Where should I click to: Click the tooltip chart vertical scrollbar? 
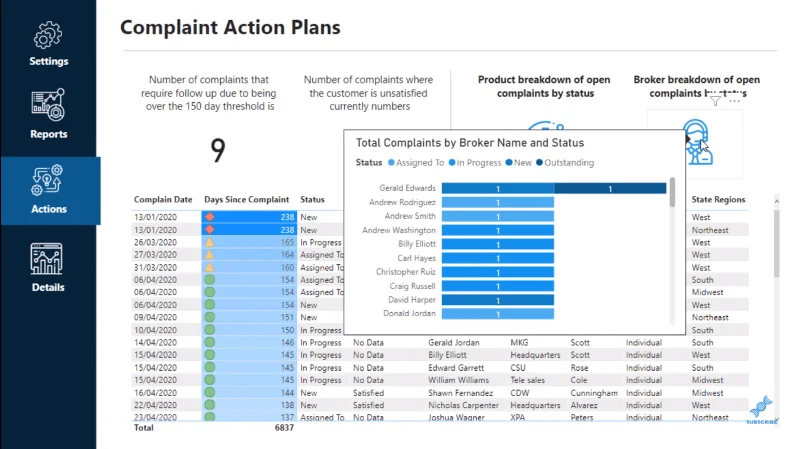point(672,192)
